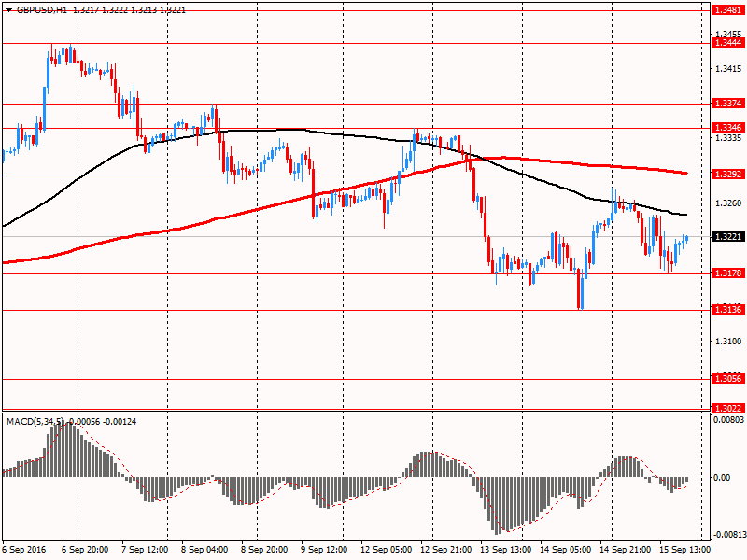Select the 1.3444 price level label
This screenshot has width=747, height=560.
[728, 43]
